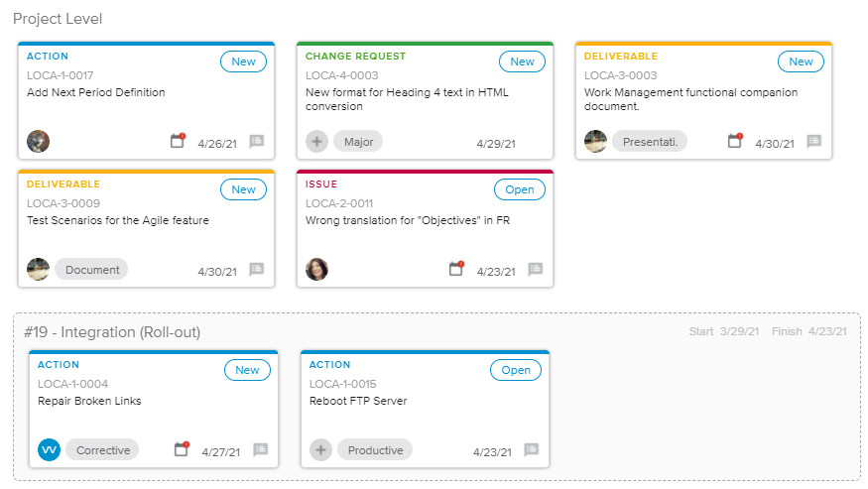Open comments icon on Test Scenarios card
The height and width of the screenshot is (489, 868).
click(256, 270)
